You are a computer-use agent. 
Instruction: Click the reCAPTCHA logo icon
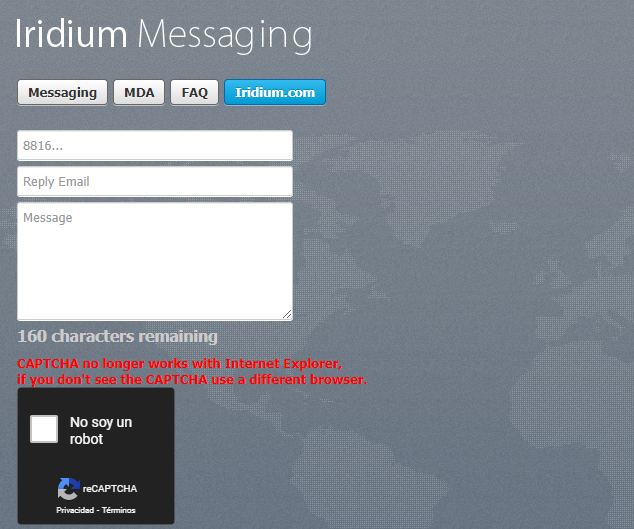[68, 488]
